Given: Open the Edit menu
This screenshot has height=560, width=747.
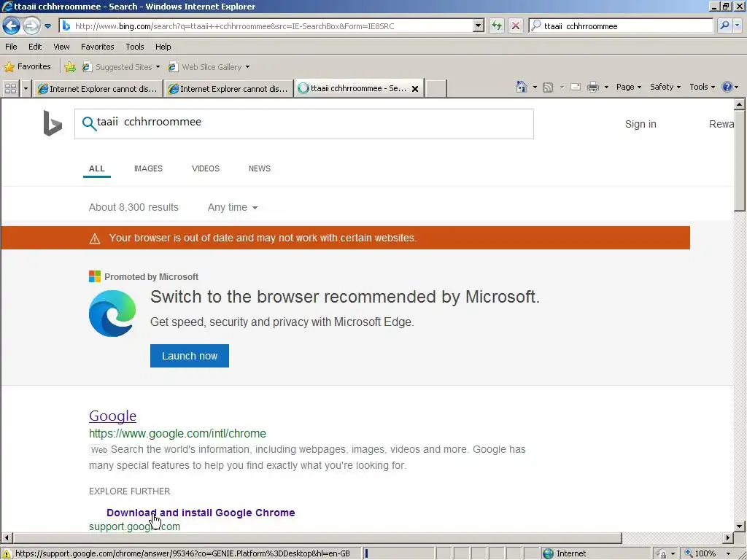Looking at the screenshot, I should coord(35,47).
